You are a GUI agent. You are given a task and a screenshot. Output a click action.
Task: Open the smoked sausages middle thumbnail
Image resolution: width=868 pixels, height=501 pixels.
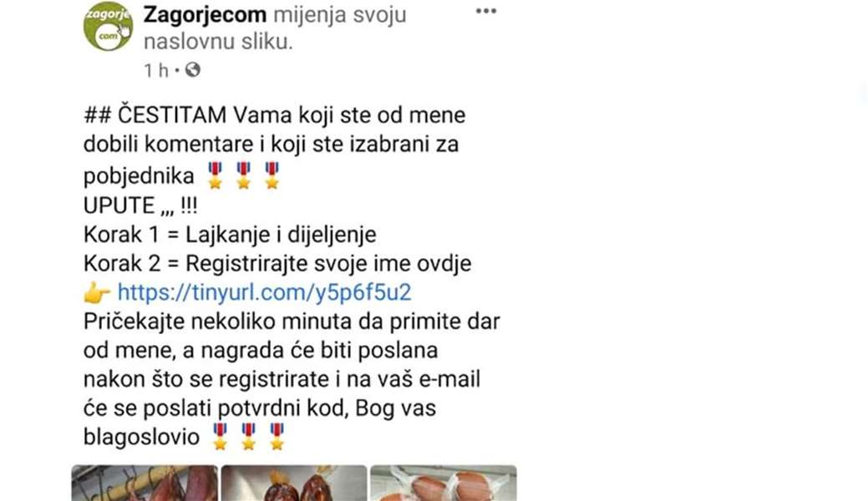294,483
